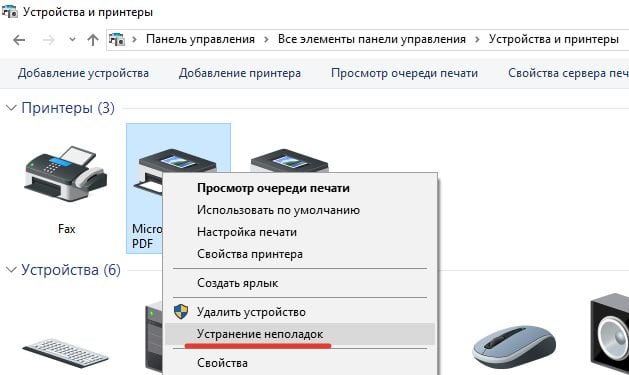Click toolbar Просмотр очереди печати
The height and width of the screenshot is (375, 629).
pos(404,73)
